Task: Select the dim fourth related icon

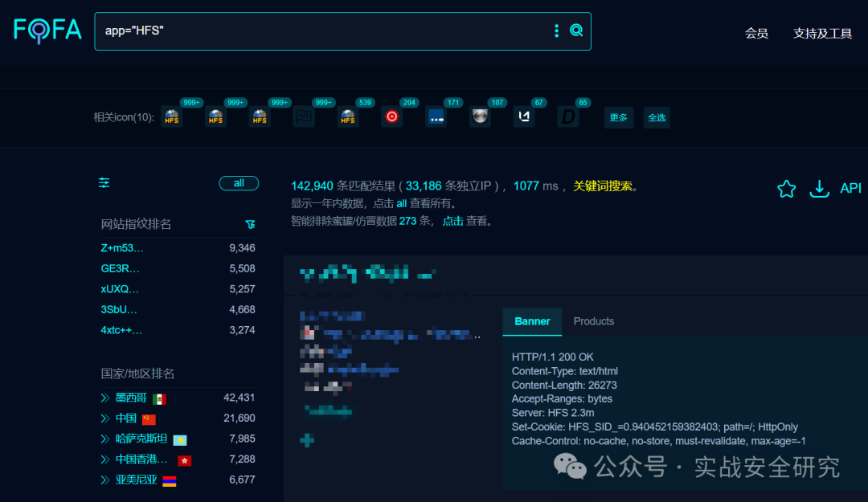Action: coord(304,116)
